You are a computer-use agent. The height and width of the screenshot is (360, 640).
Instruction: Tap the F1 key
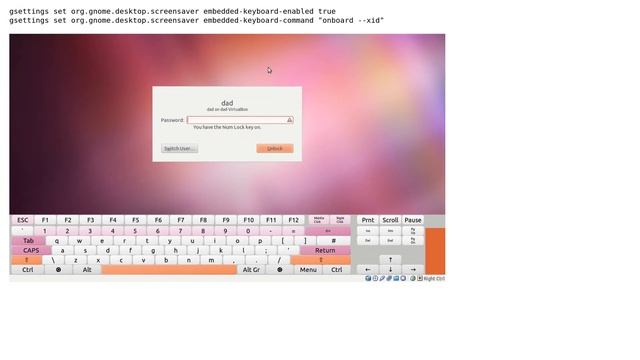point(45,220)
